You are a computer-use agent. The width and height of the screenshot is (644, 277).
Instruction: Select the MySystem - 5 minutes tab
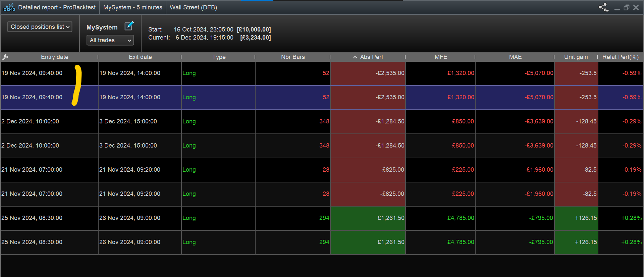click(x=132, y=7)
